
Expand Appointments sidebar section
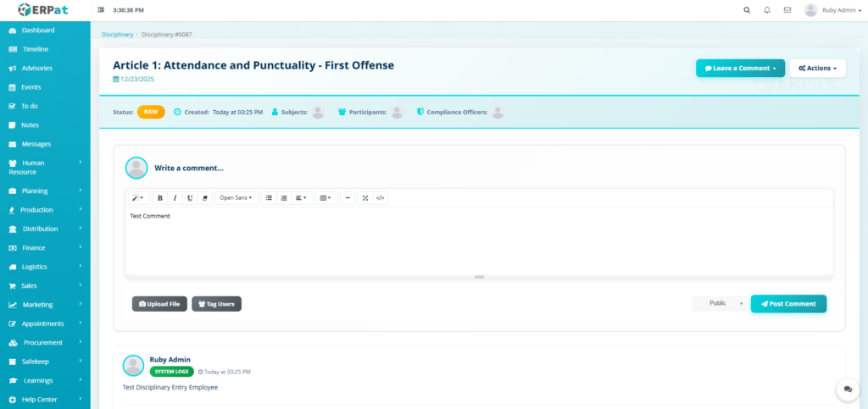click(x=45, y=323)
